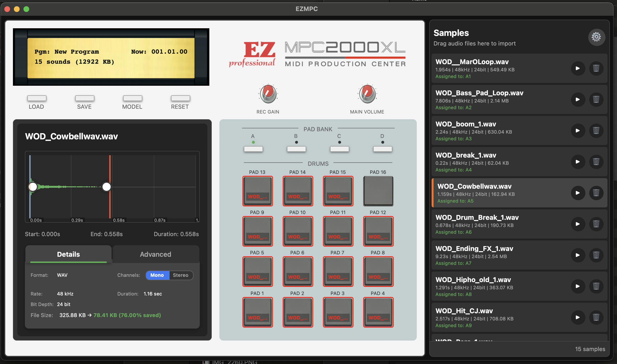Play WOD_Cowbellwav.wav sample
This screenshot has height=364, width=617.
tap(578, 193)
